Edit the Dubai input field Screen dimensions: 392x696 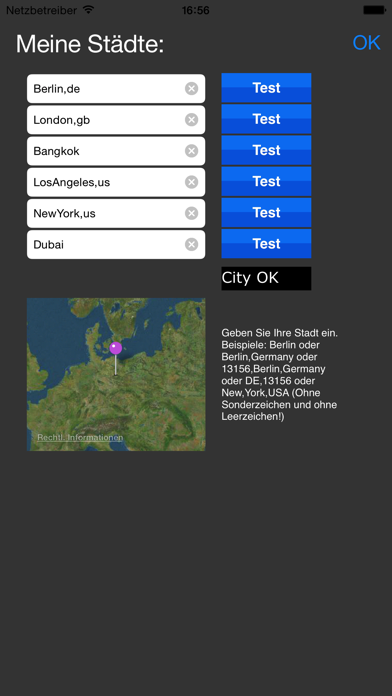116,245
